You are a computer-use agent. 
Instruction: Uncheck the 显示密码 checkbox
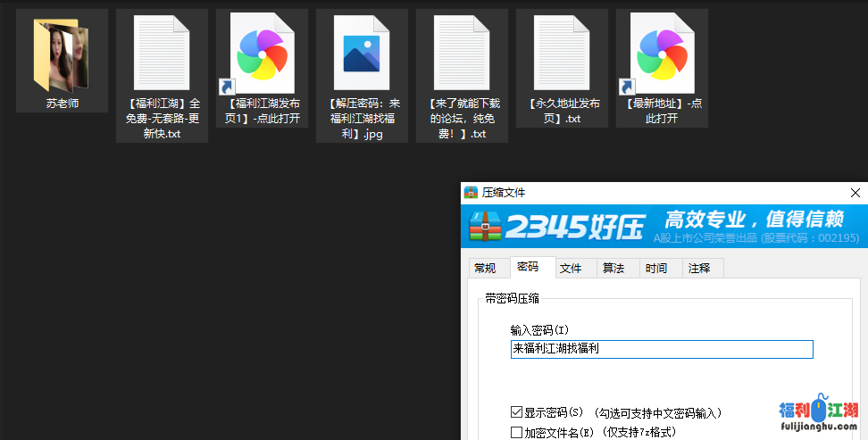point(516,412)
